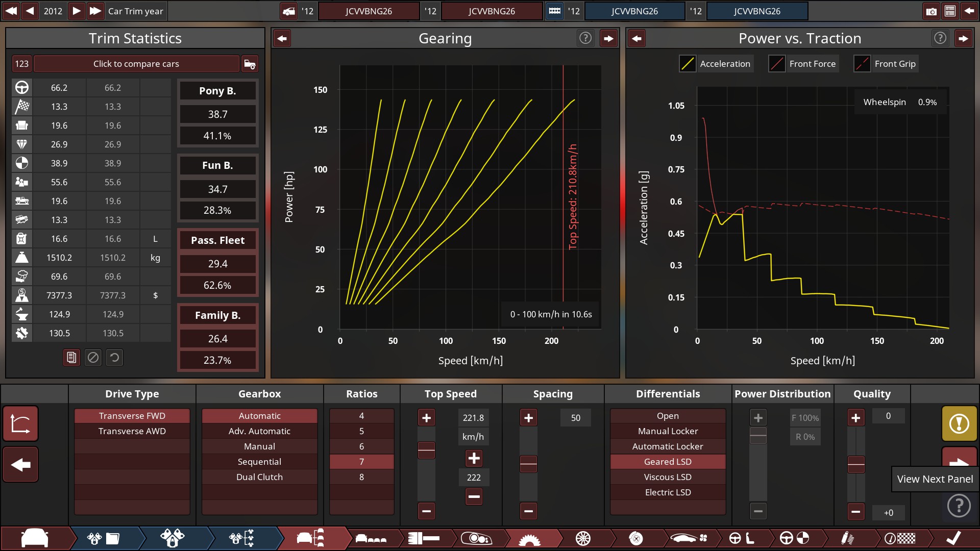Toggle the Front Grip legend line
980x551 pixels.
862,64
